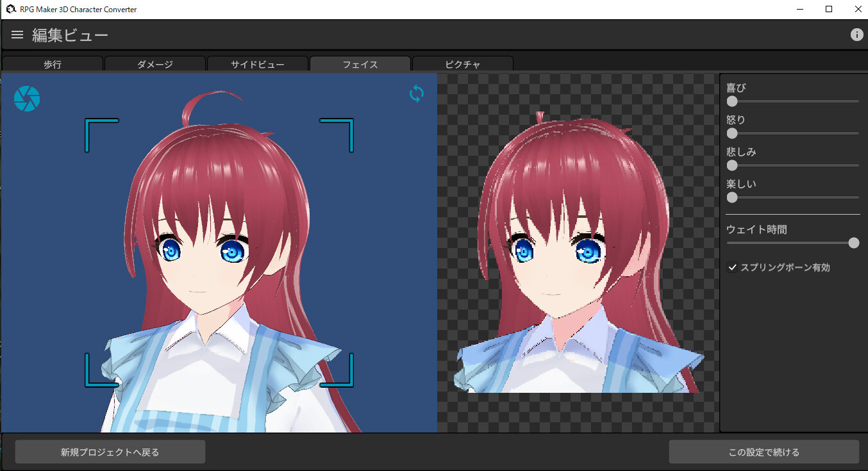This screenshot has width=868, height=471.
Task: Click the 楽しい slider handle
Action: tap(731, 197)
